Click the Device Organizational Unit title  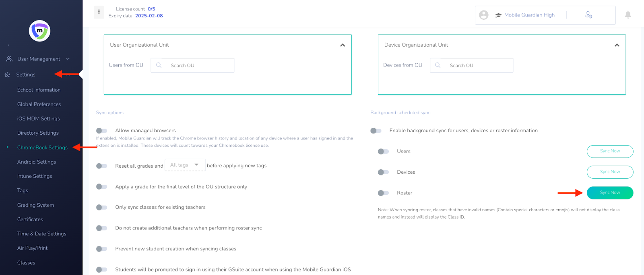click(416, 45)
